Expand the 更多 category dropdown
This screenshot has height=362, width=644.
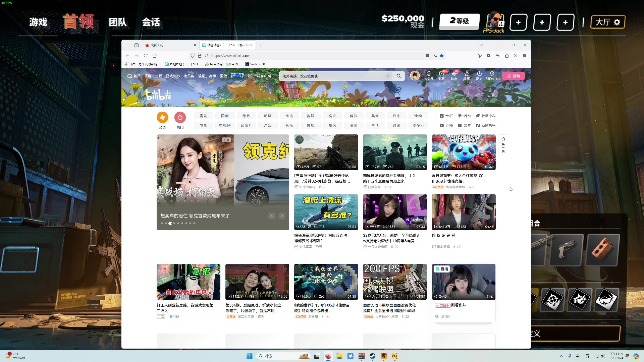pos(418,125)
